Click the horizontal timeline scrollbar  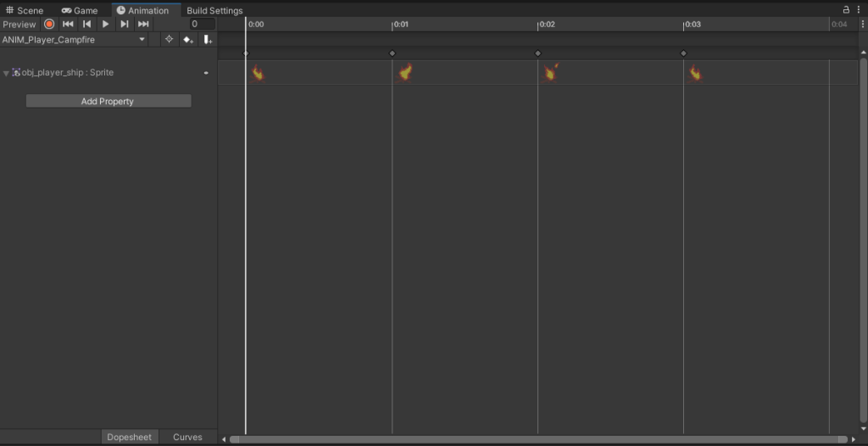pyautogui.click(x=537, y=439)
